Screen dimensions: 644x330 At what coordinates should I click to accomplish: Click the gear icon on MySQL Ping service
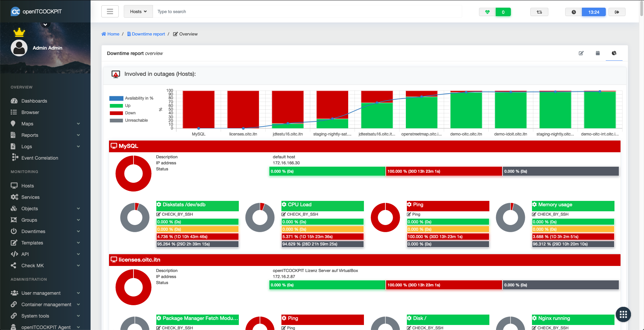click(409, 205)
